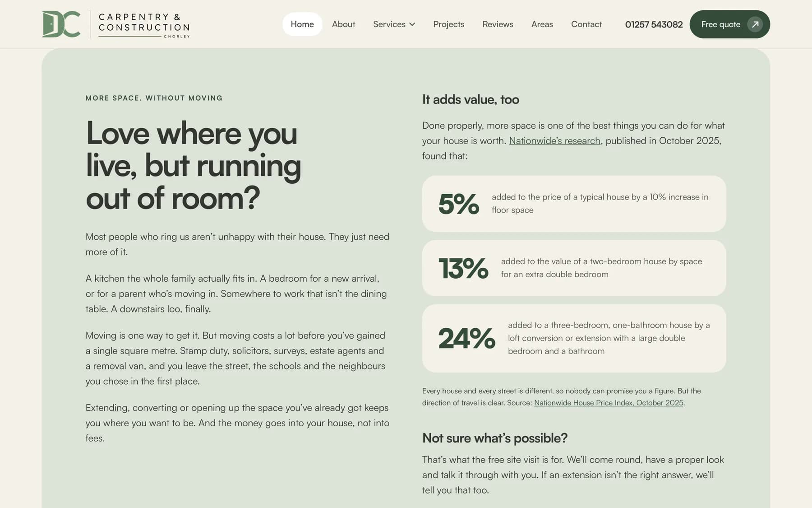The width and height of the screenshot is (812, 508).
Task: Click the 5% statistic figure
Action: (458, 204)
